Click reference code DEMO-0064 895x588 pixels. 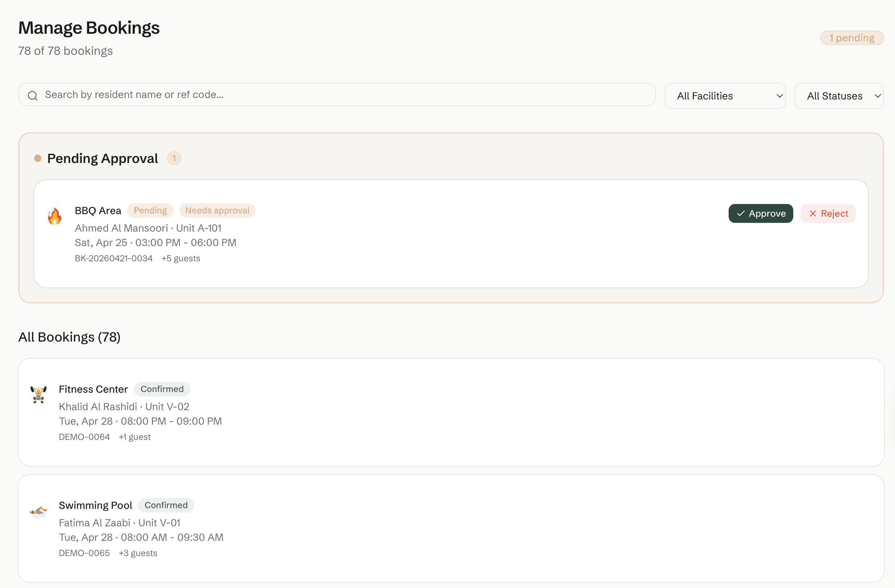click(x=84, y=437)
